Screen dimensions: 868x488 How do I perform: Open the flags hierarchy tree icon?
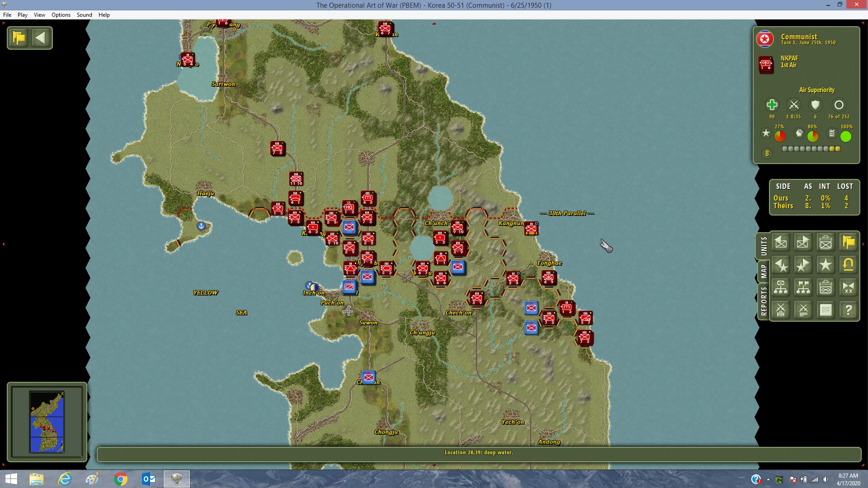click(803, 287)
